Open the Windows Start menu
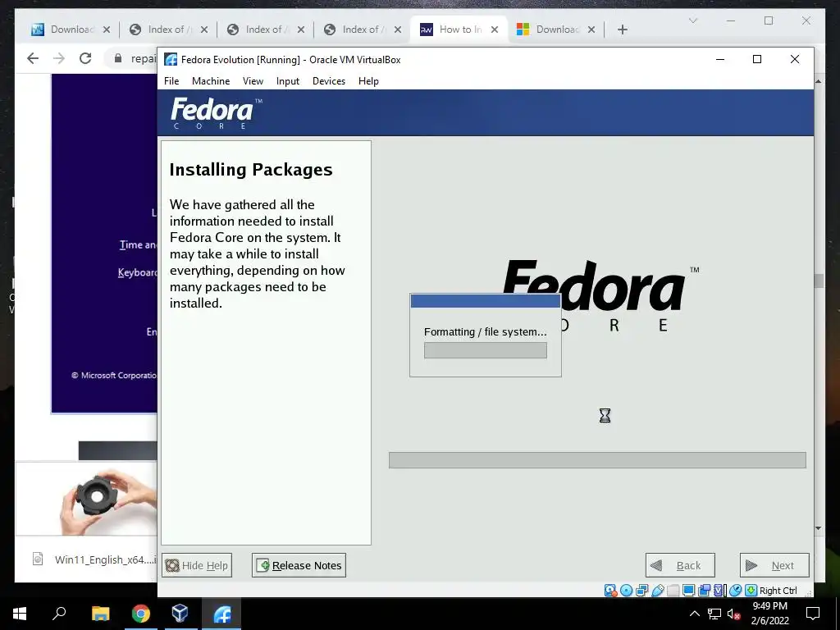 (20, 614)
